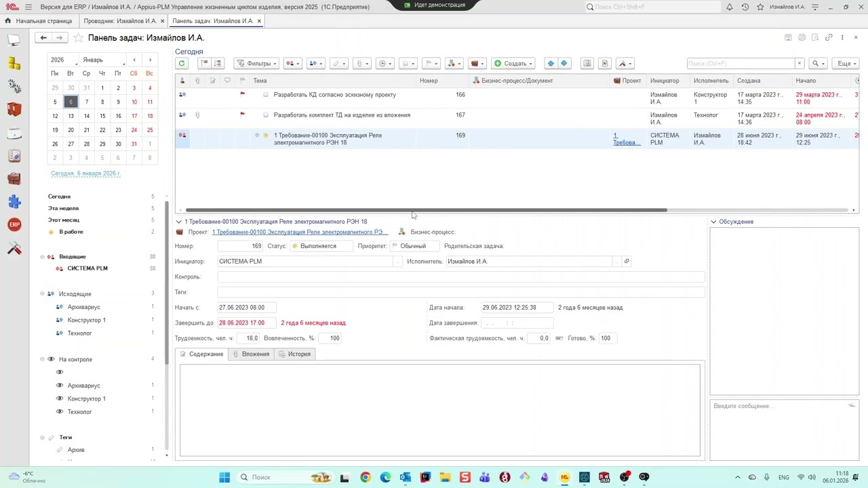
Task: Switch to Начальная страница tab
Action: coord(38,21)
